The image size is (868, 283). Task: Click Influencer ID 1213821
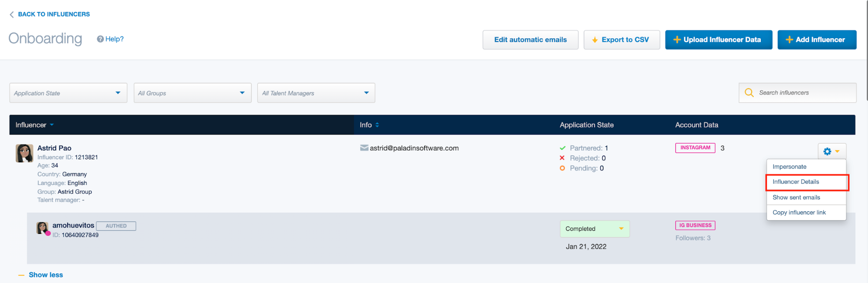(68, 157)
